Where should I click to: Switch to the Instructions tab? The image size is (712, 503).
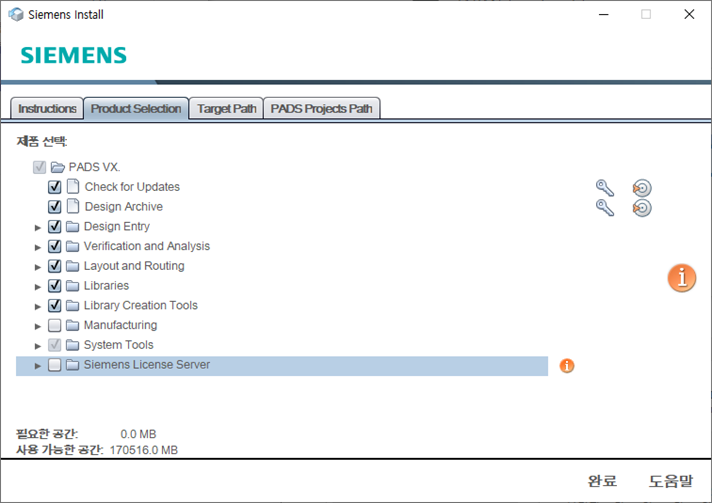click(x=47, y=108)
